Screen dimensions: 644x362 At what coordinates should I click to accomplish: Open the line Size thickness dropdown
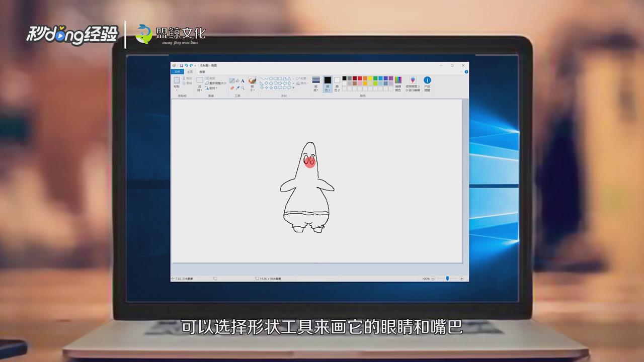point(316,84)
